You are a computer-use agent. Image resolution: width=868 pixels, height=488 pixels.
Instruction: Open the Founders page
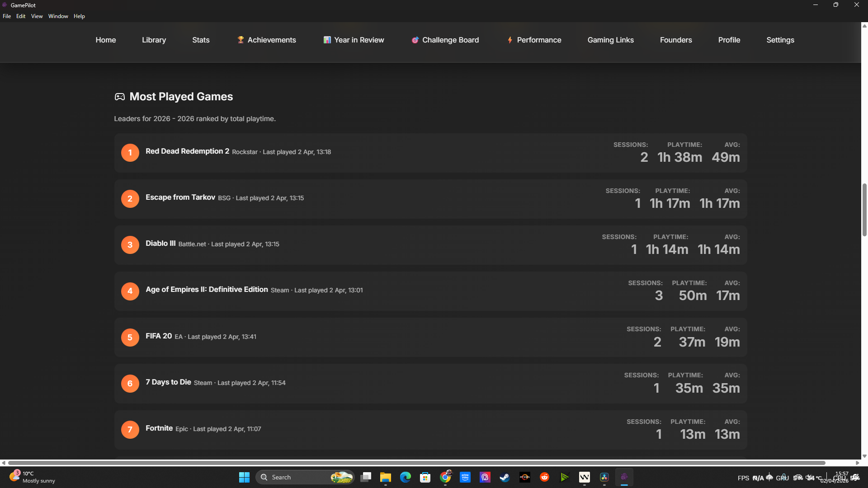(675, 40)
